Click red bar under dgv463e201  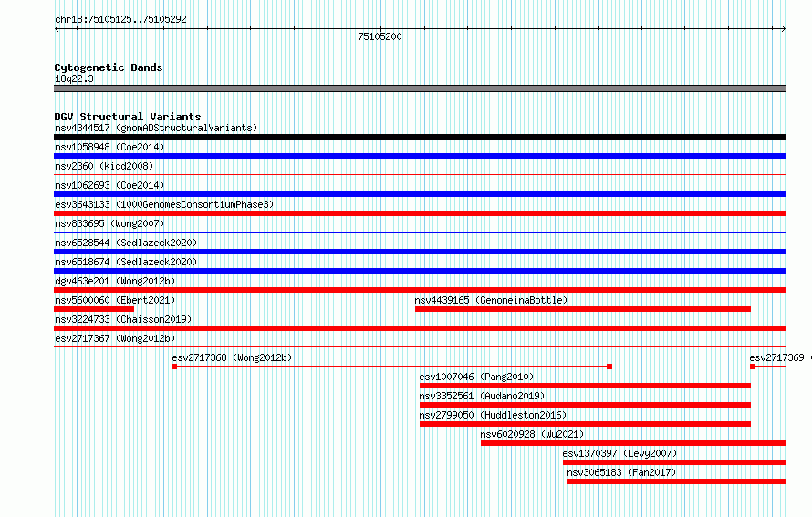point(420,290)
